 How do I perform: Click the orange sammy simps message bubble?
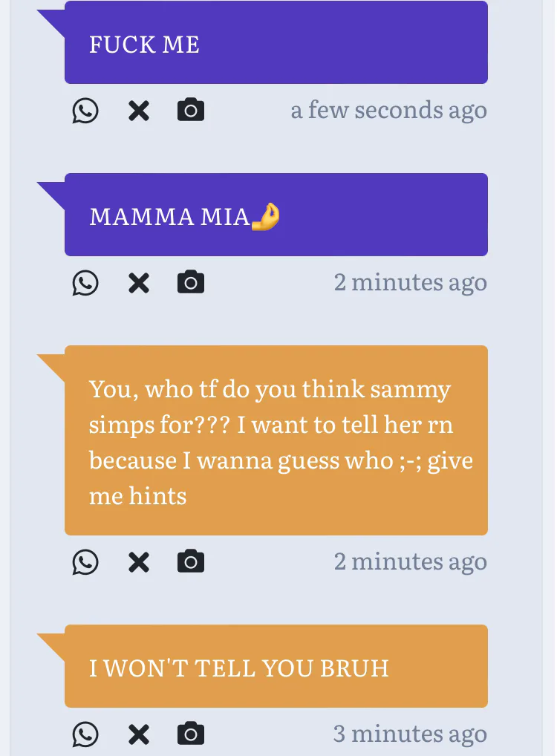pyautogui.click(x=276, y=440)
